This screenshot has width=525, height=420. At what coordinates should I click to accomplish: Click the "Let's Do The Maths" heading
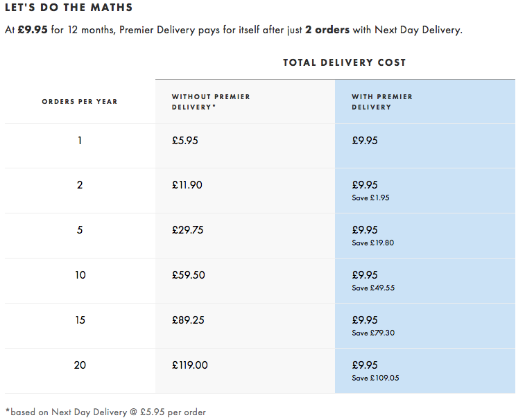point(69,8)
